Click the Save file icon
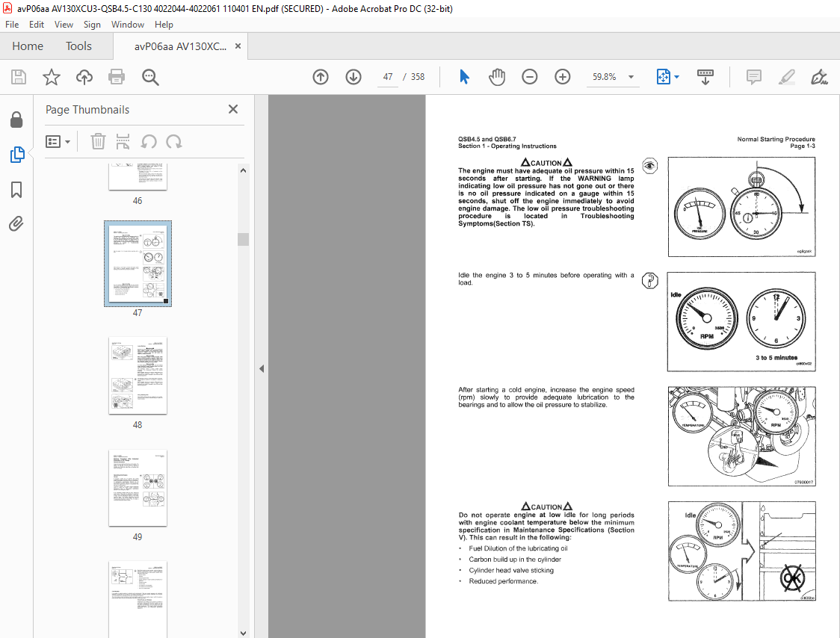This screenshot has width=840, height=638. click(x=19, y=77)
